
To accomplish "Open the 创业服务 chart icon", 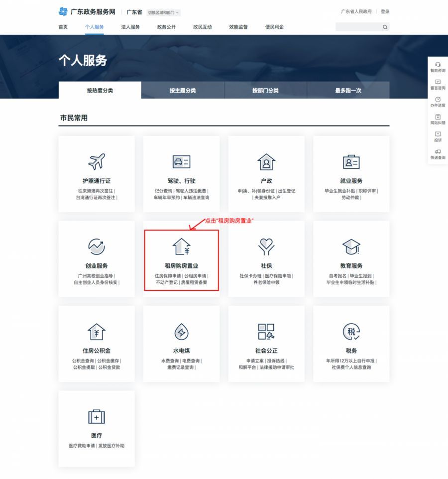I will [96, 246].
